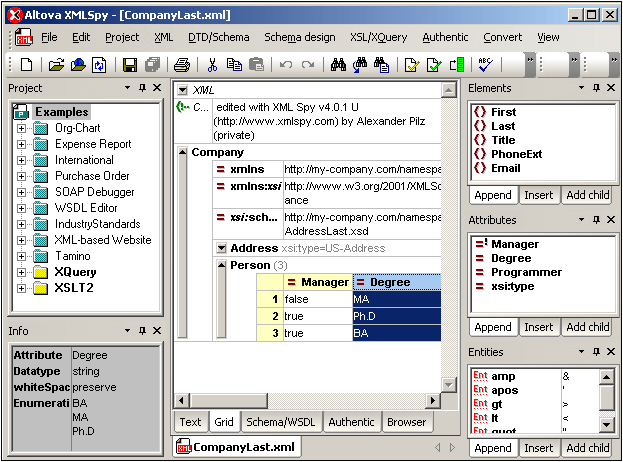Open the File menu
The width and height of the screenshot is (623, 462).
49,37
